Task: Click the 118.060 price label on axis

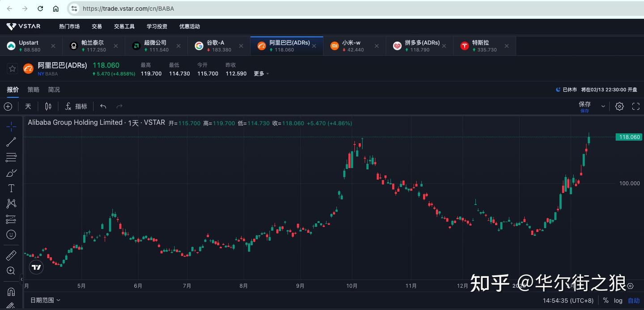Action: tap(629, 137)
